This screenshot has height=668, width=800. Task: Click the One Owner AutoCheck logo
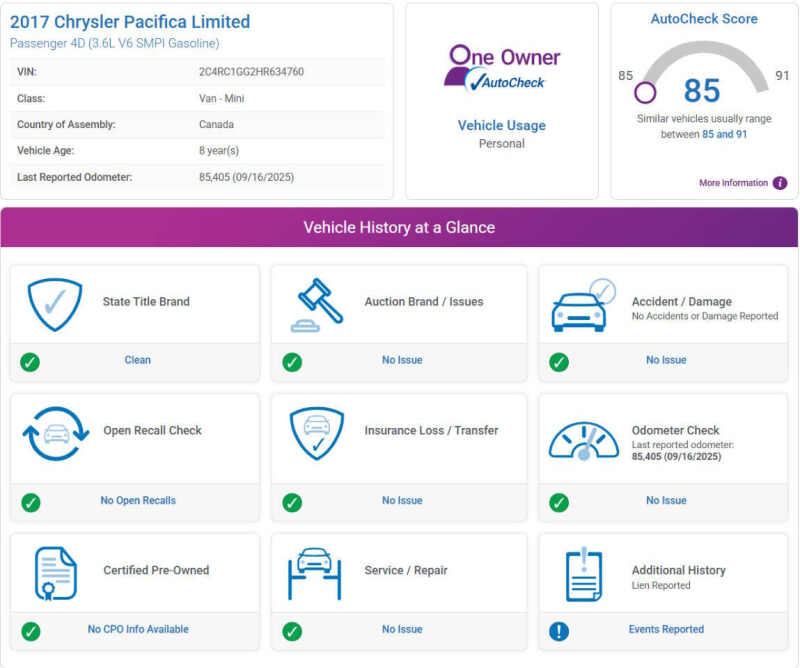click(x=502, y=69)
